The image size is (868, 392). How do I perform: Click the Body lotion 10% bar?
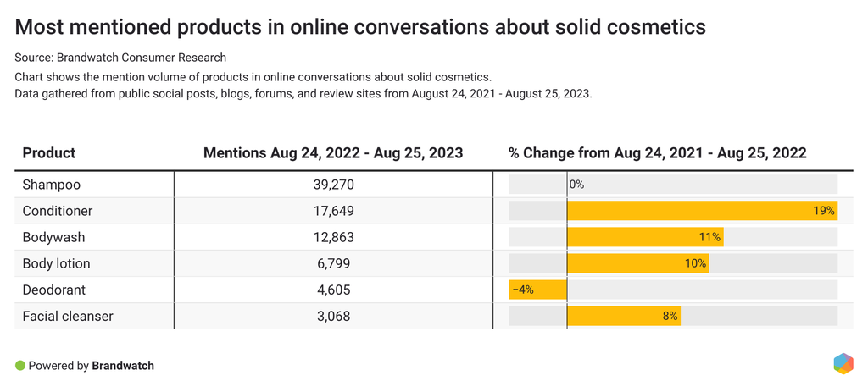[637, 263]
